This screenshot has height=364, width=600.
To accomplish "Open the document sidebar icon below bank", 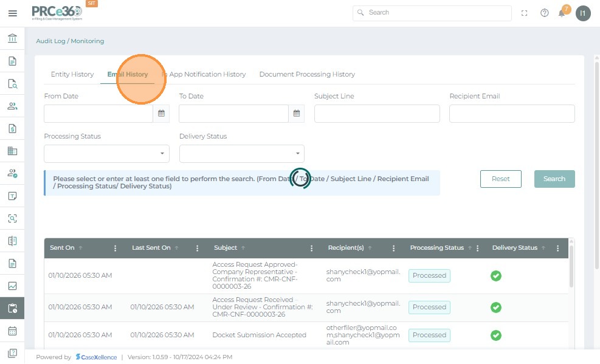I will 12,61.
